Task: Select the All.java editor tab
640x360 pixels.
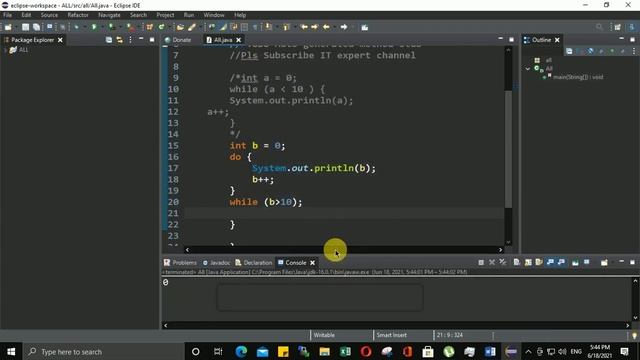Action: 223,40
